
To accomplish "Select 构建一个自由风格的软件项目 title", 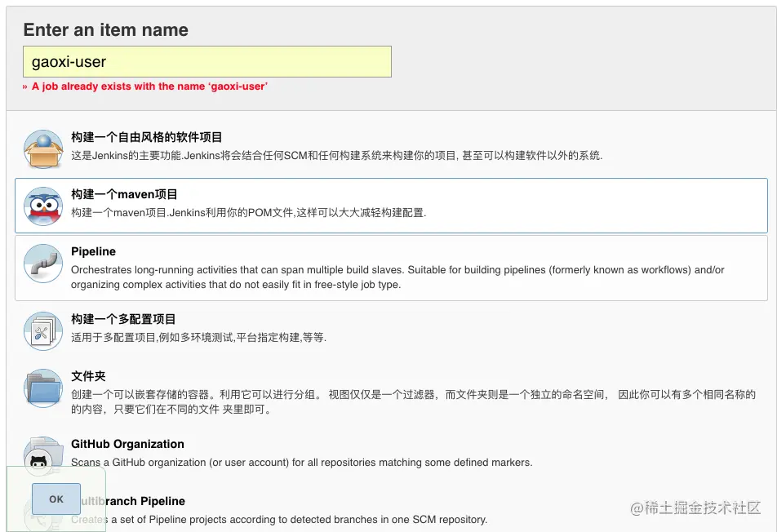I will pos(147,137).
